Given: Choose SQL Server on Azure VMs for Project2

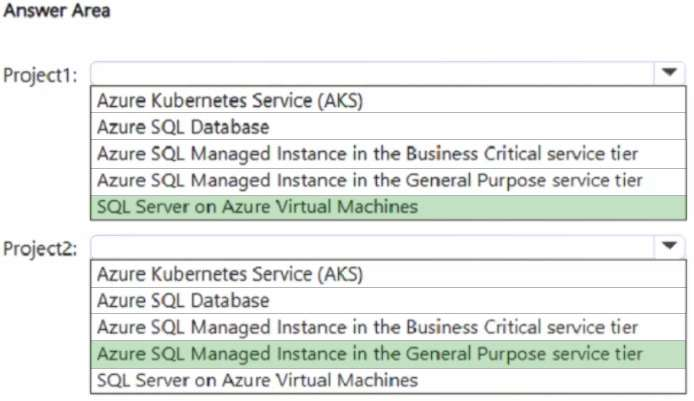Looking at the screenshot, I should pos(257,380).
